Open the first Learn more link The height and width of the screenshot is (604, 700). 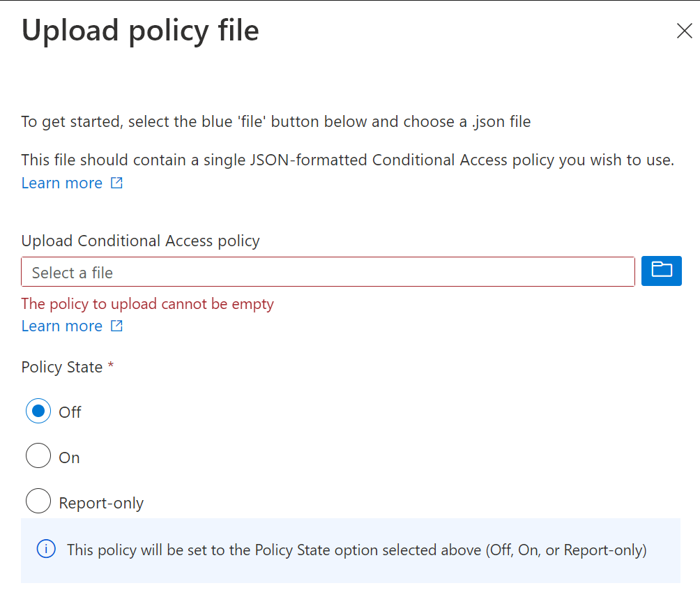click(x=62, y=183)
